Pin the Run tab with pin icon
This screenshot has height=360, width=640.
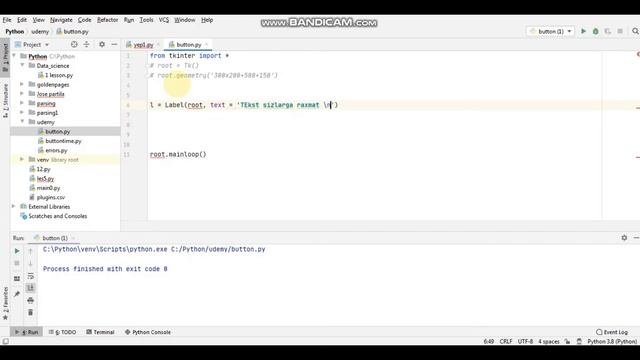click(x=17, y=294)
